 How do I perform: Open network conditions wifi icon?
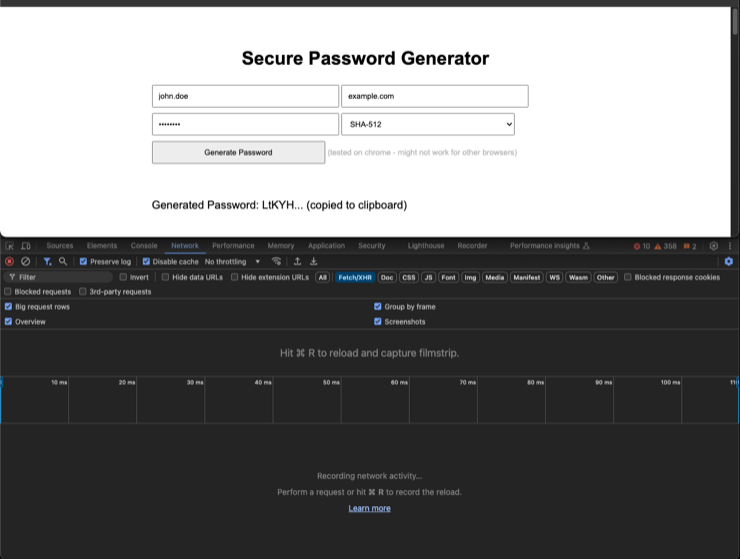pyautogui.click(x=276, y=261)
